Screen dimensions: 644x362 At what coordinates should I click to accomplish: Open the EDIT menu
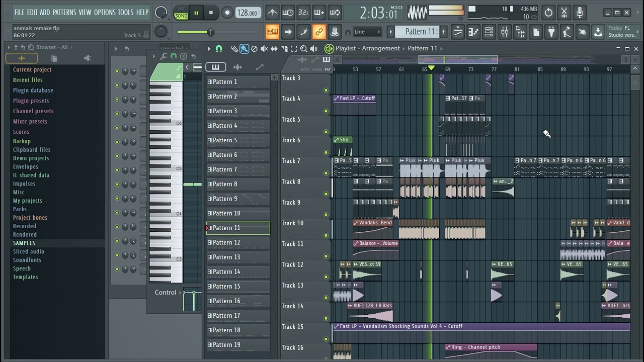pyautogui.click(x=32, y=12)
